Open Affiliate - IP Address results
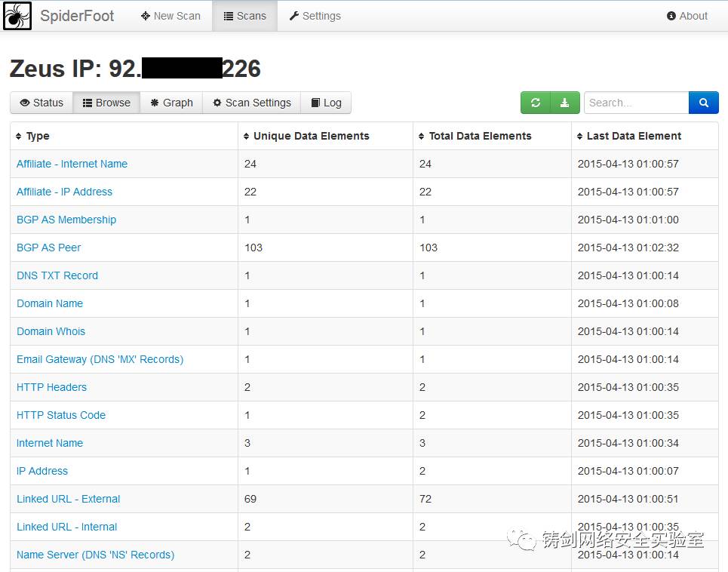Image resolution: width=728 pixels, height=572 pixels. point(65,192)
